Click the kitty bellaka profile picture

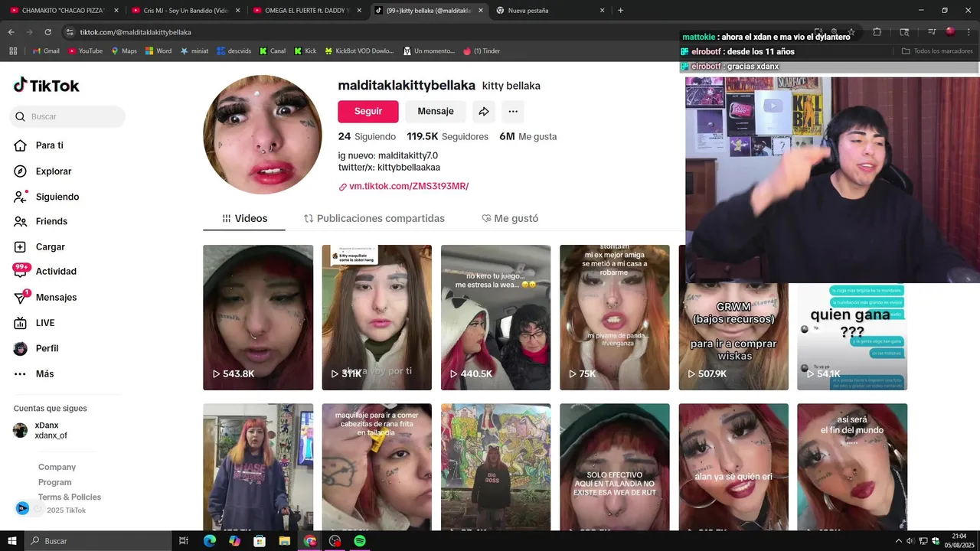263,135
